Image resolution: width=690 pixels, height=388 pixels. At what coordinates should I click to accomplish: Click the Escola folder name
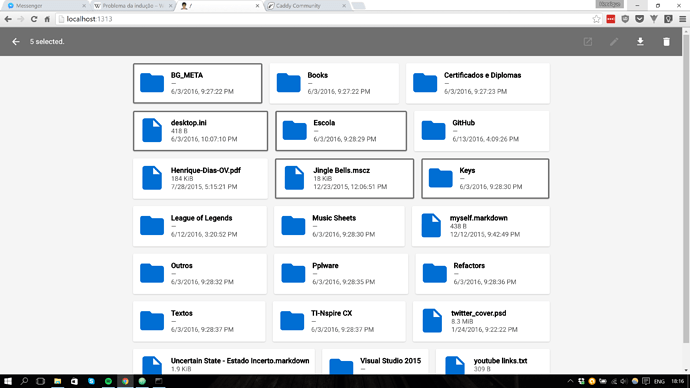pyautogui.click(x=324, y=123)
